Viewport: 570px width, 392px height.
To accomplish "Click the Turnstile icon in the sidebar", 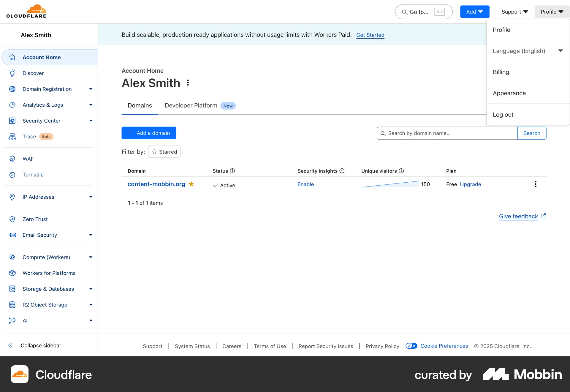I will click(12, 175).
